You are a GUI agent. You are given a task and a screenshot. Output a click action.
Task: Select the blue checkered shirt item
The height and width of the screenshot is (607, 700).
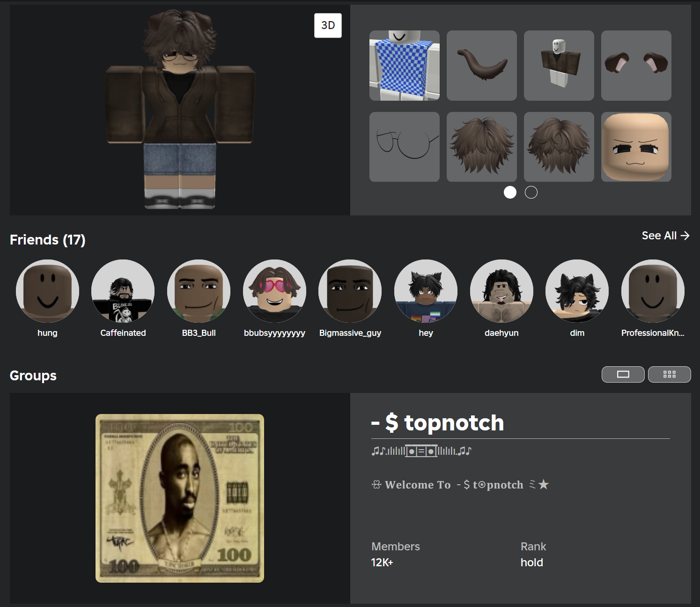pos(404,66)
